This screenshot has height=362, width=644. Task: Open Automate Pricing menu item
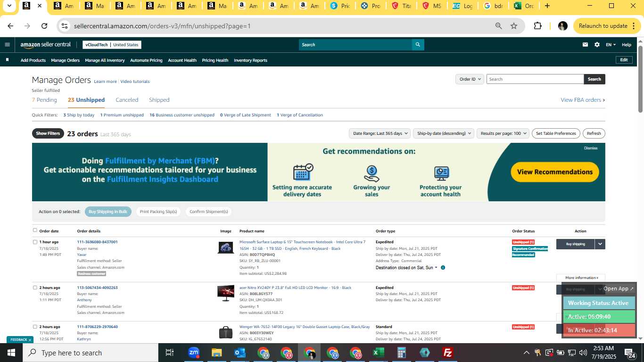tap(146, 60)
